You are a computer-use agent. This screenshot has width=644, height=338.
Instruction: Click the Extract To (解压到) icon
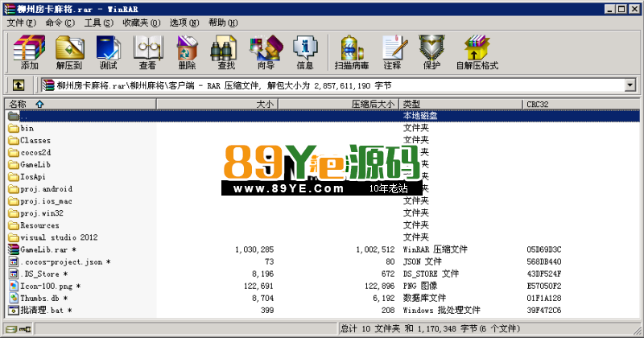point(69,52)
